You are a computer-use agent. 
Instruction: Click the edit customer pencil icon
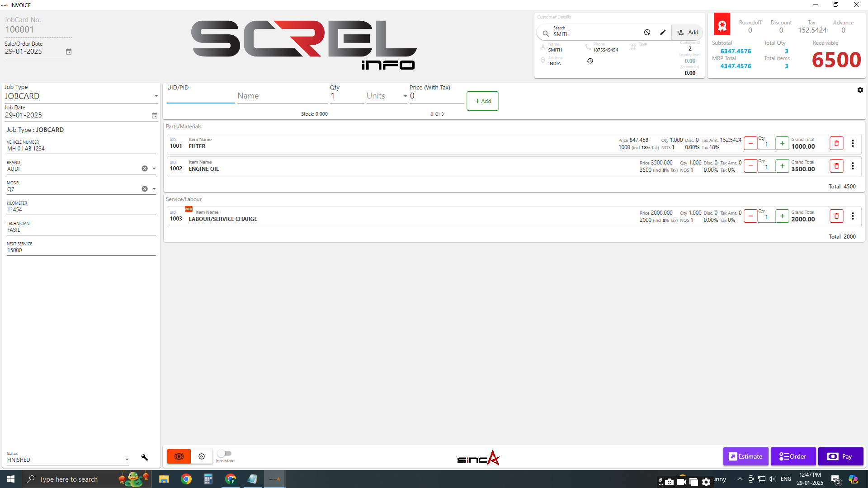point(663,33)
